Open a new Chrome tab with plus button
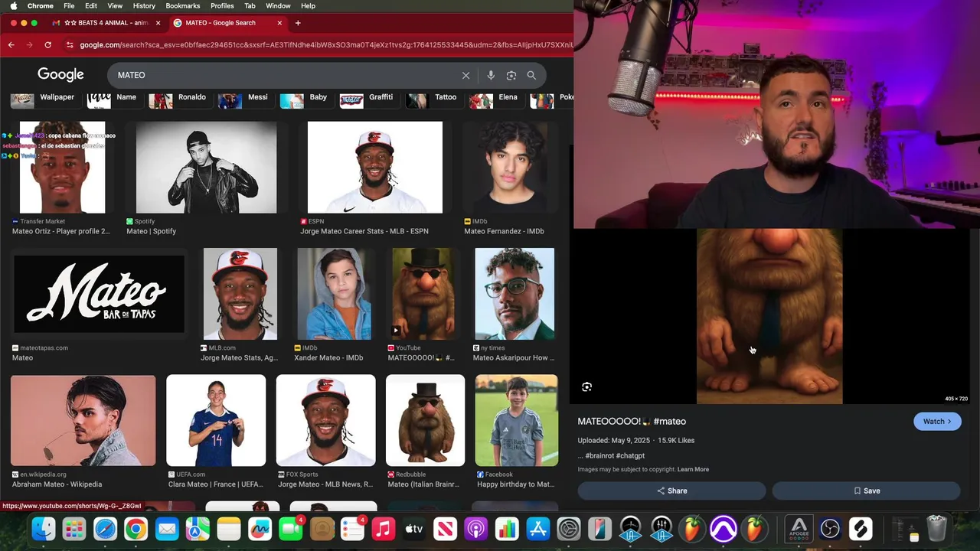The image size is (980, 551). click(x=298, y=23)
